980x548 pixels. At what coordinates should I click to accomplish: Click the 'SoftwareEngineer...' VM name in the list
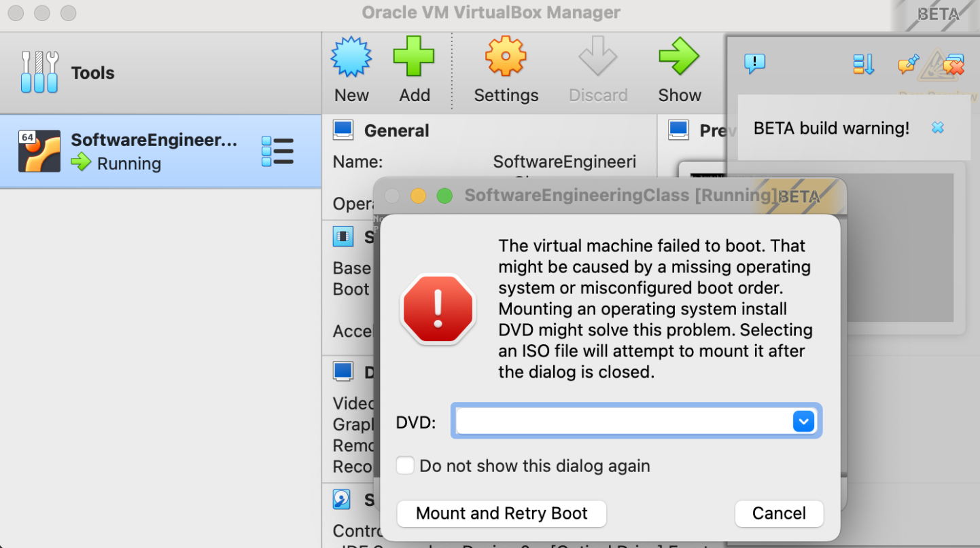click(x=154, y=140)
